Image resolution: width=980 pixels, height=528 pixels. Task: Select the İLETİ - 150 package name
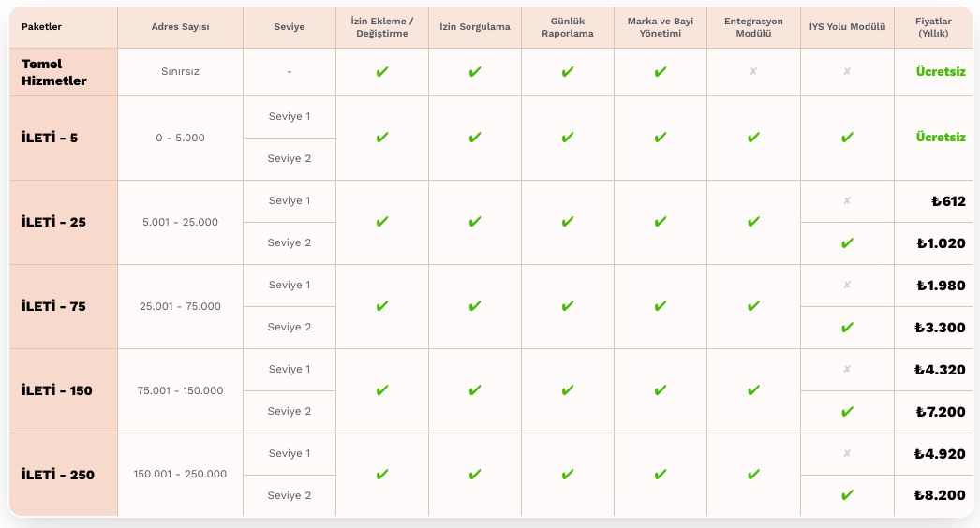click(x=57, y=390)
